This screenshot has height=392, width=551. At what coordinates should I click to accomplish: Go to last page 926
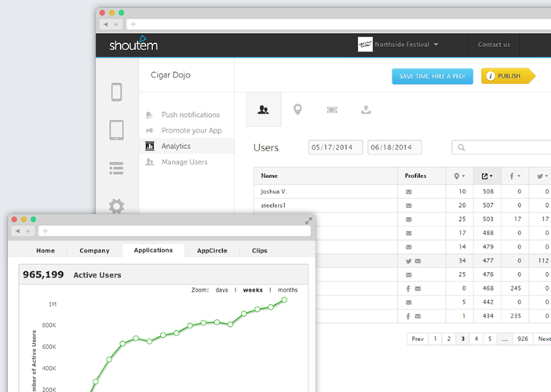pyautogui.click(x=523, y=339)
